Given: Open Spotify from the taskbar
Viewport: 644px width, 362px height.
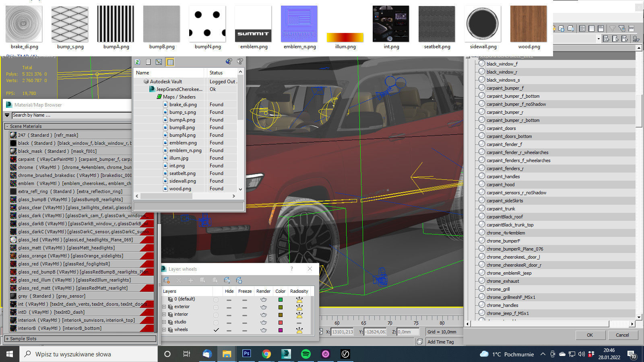Looking at the screenshot, I should (x=305, y=354).
